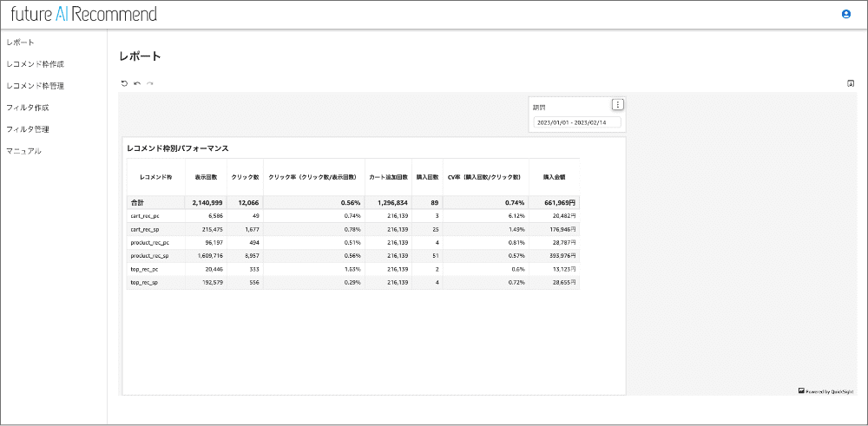Click the クリック数 column header
The height and width of the screenshot is (426, 868).
point(245,177)
